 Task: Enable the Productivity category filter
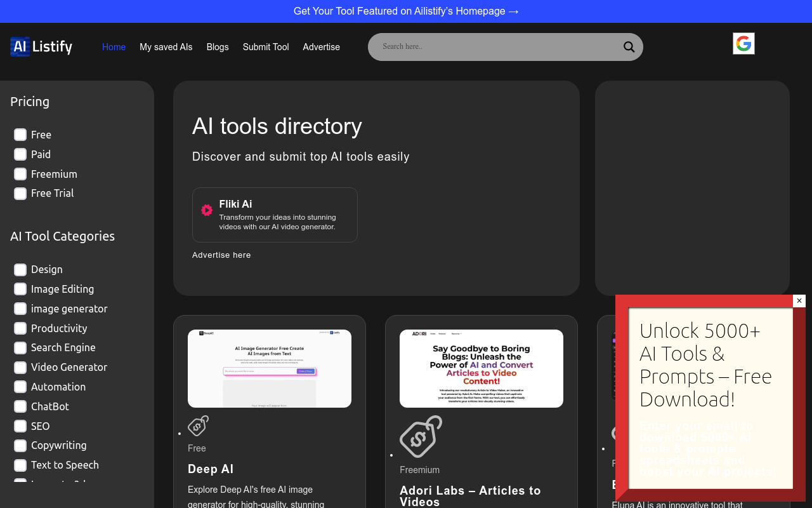(20, 328)
